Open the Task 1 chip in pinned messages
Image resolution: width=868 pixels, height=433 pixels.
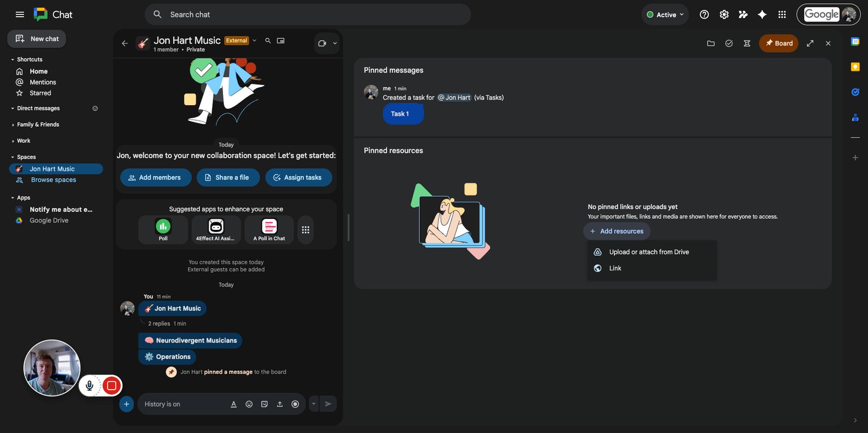[403, 114]
